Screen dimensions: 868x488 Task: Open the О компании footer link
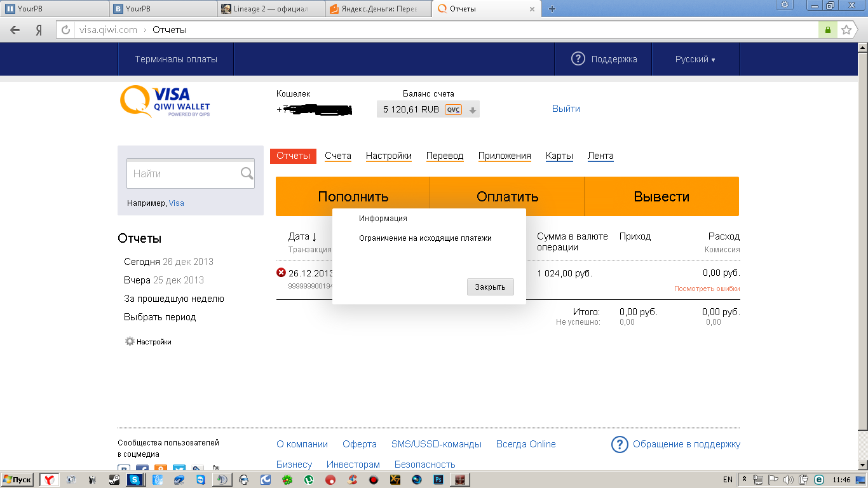tap(302, 444)
